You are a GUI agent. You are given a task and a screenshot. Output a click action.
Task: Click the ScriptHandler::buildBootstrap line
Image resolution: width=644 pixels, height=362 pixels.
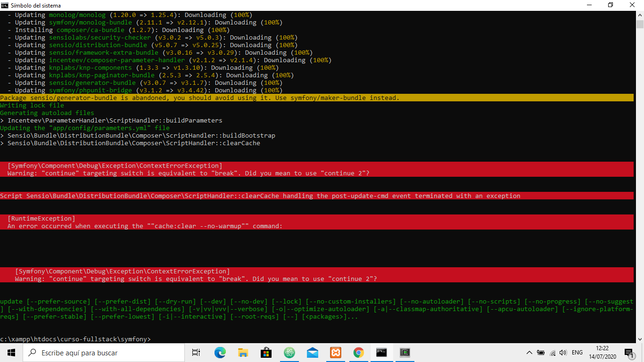click(x=138, y=136)
